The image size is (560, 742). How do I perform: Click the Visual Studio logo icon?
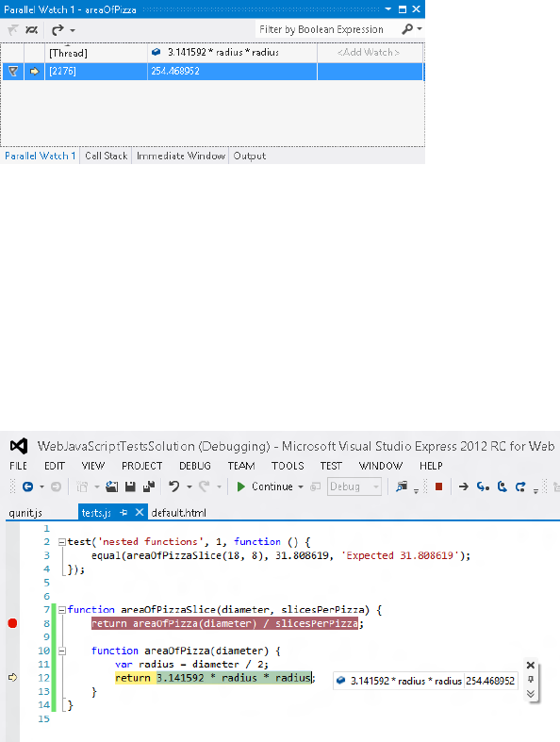[x=19, y=446]
